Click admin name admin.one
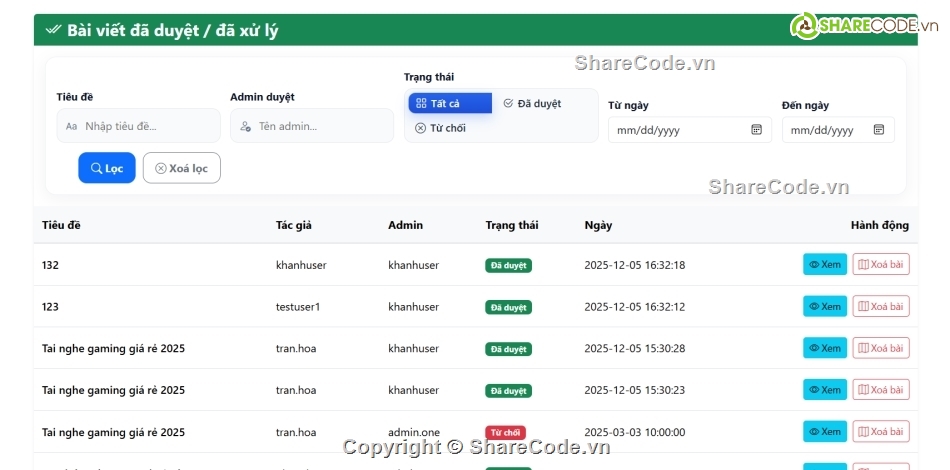 (414, 432)
